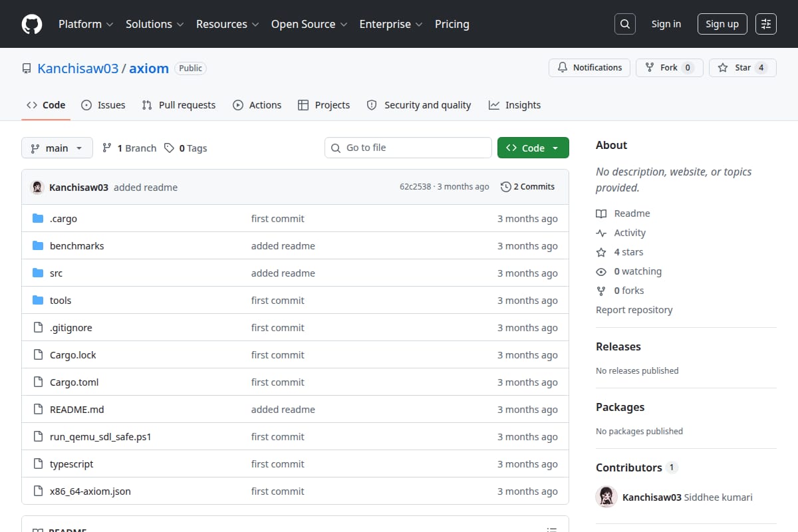Expand the Solutions menu
The width and height of the screenshot is (798, 532).
[x=154, y=24]
